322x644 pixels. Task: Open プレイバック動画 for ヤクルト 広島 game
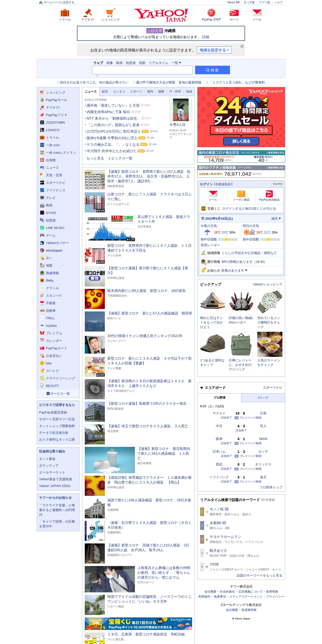248,418
